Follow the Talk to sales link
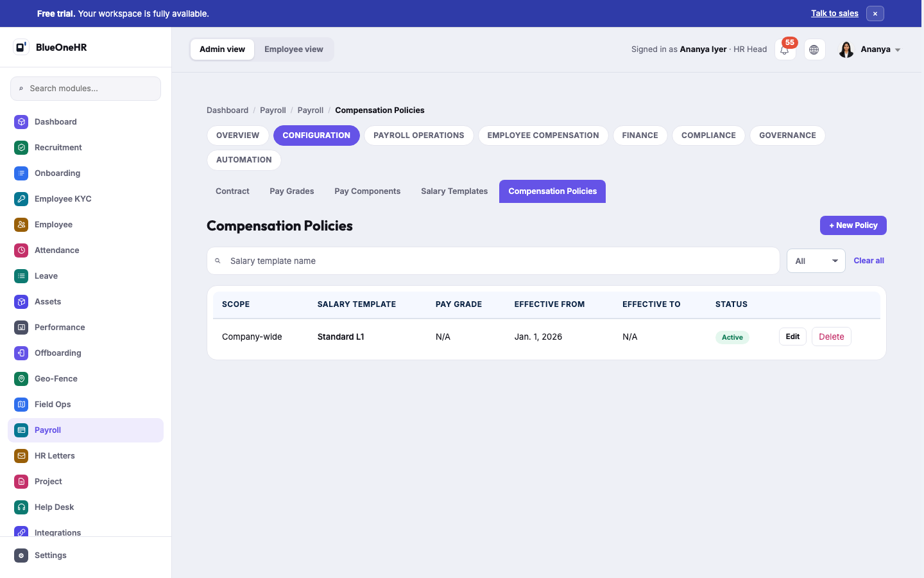This screenshot has width=924, height=578. 835,13
